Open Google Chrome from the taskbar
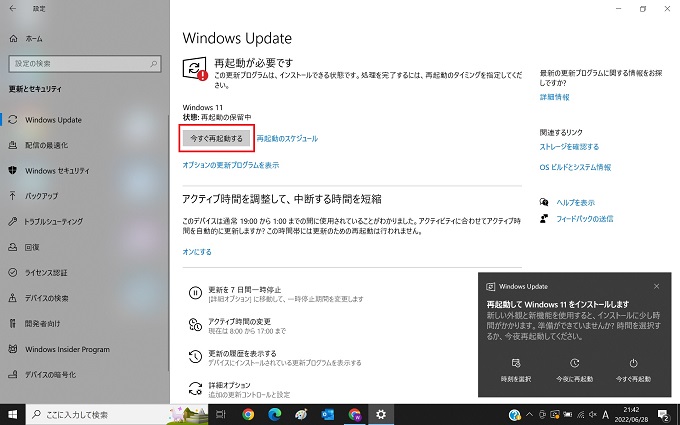Image resolution: width=680 pixels, height=425 pixels. tap(248, 415)
